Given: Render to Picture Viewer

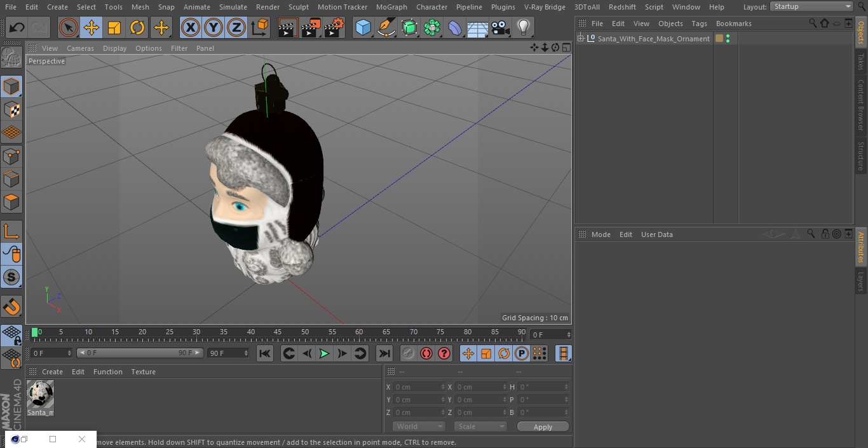Looking at the screenshot, I should click(311, 27).
